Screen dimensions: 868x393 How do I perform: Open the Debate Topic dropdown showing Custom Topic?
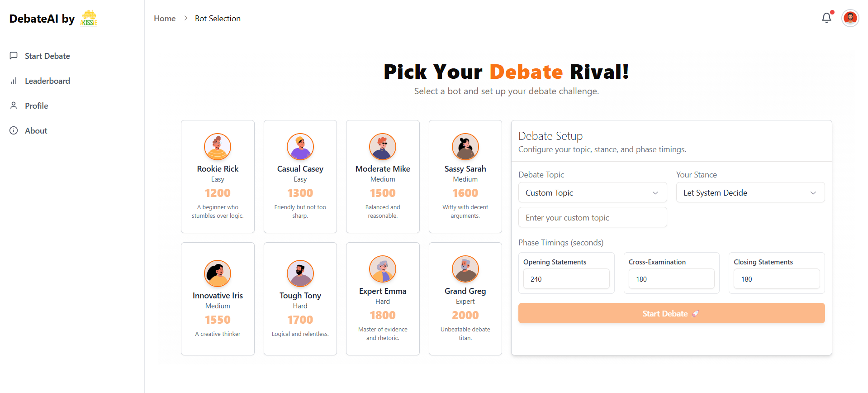point(592,192)
